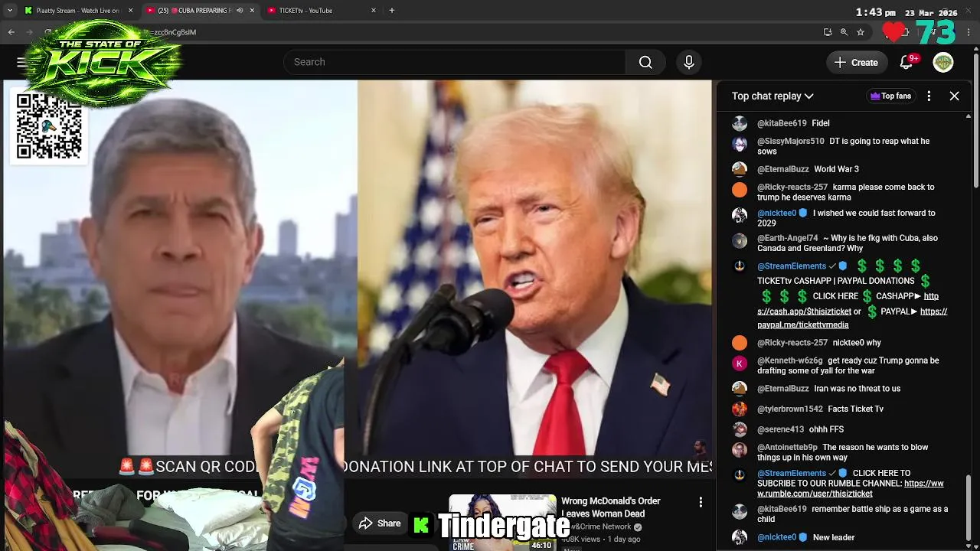Viewport: 980px width, 551px height.
Task: Click the install app icon in address bar
Action: click(x=828, y=32)
